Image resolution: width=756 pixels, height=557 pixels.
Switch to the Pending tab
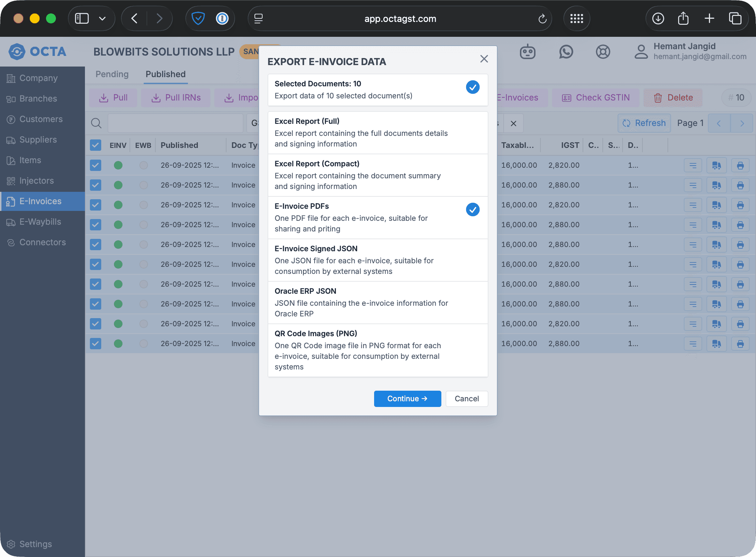coord(112,74)
